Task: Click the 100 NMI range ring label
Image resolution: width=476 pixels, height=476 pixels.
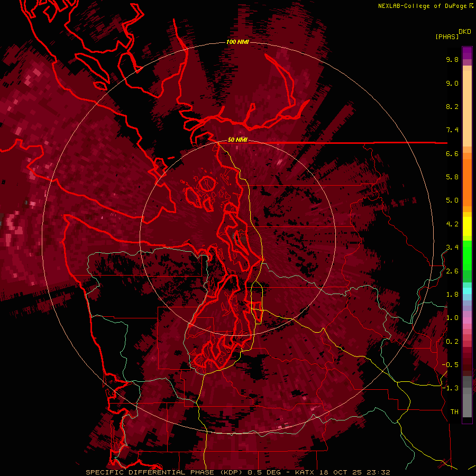Action: click(x=237, y=42)
